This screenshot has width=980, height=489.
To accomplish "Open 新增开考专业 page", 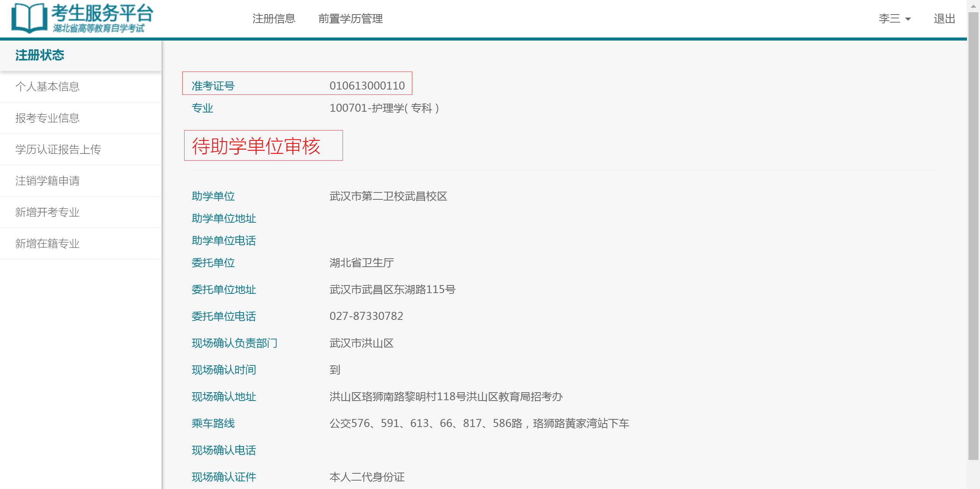I will point(47,212).
